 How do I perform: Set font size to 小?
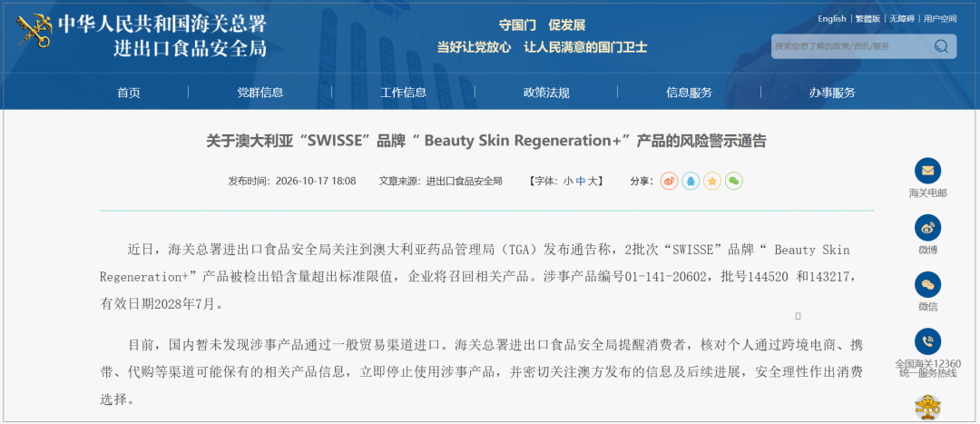[567, 182]
